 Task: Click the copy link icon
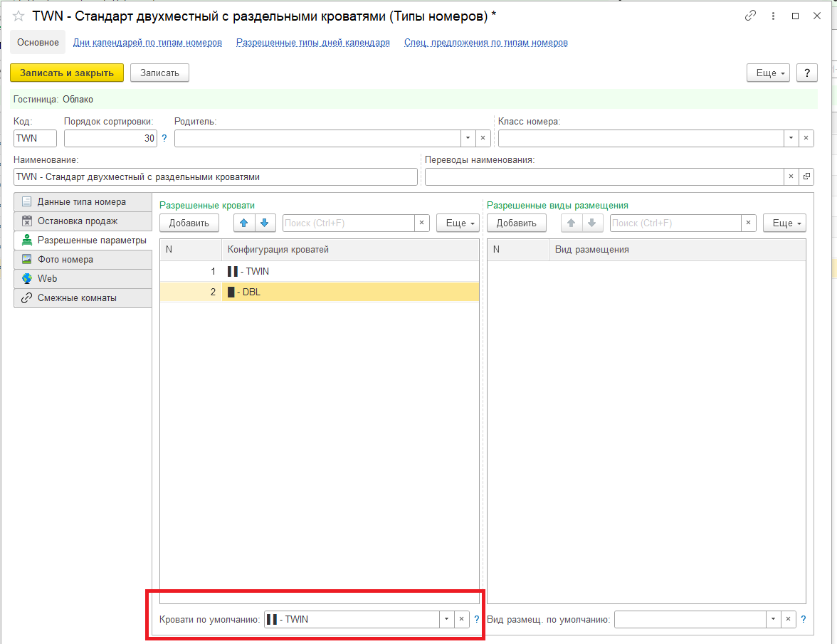point(750,16)
